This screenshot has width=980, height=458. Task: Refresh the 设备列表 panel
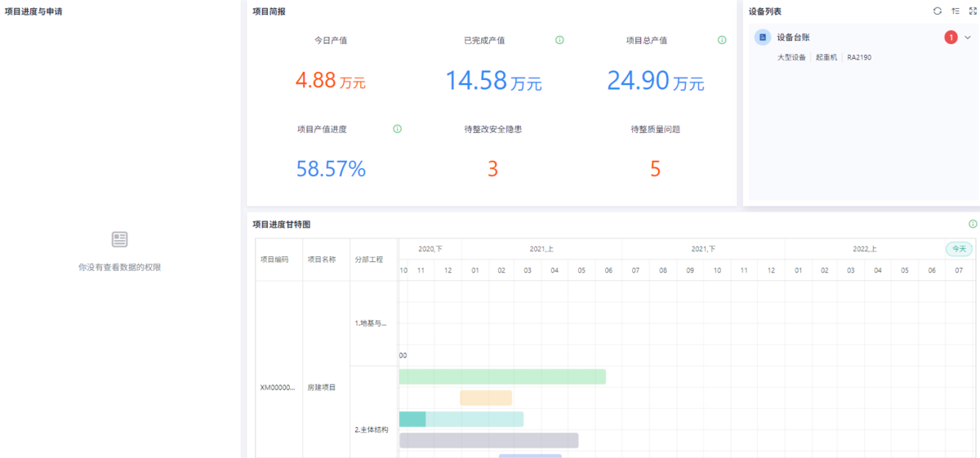click(x=937, y=11)
